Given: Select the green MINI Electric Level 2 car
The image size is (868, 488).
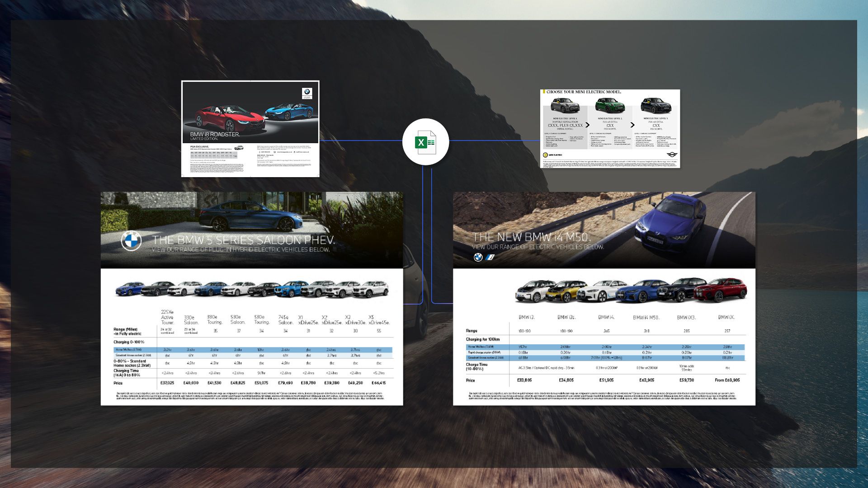Looking at the screenshot, I should pyautogui.click(x=610, y=106).
